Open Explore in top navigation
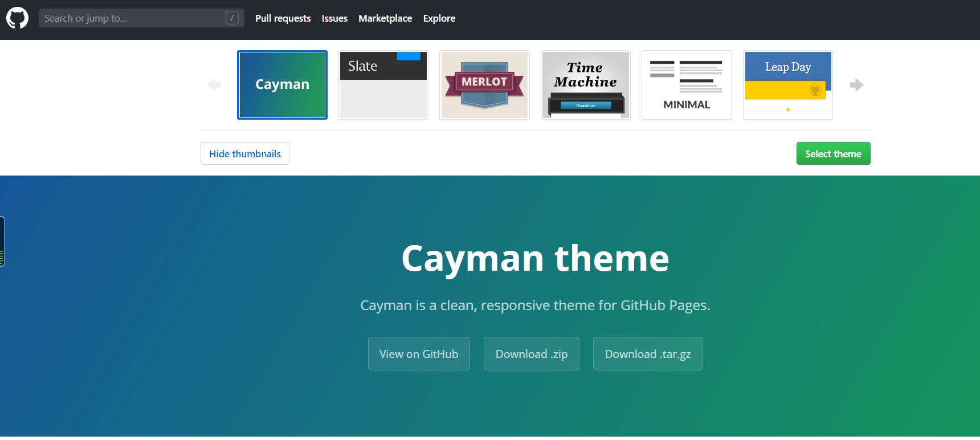The width and height of the screenshot is (980, 440). pos(439,18)
